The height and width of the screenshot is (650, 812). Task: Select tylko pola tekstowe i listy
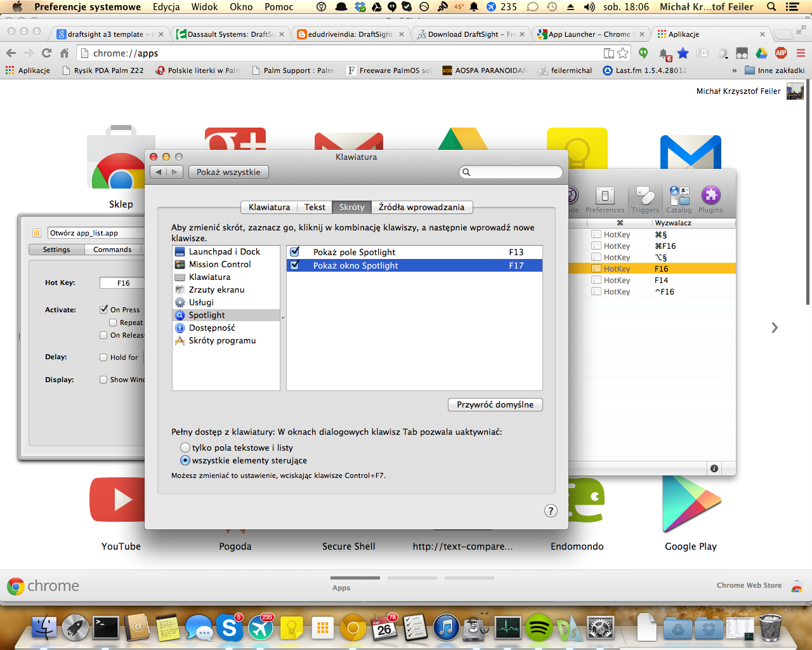(x=185, y=448)
